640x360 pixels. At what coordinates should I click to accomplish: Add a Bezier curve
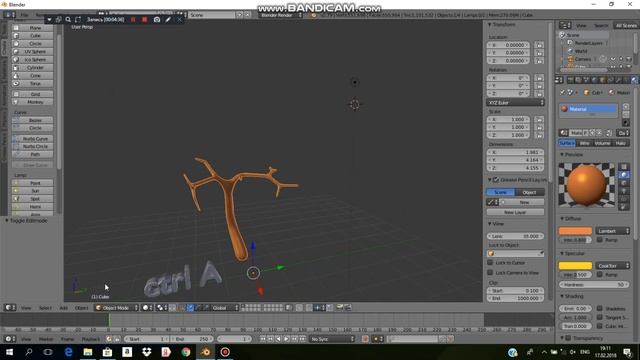click(33, 120)
